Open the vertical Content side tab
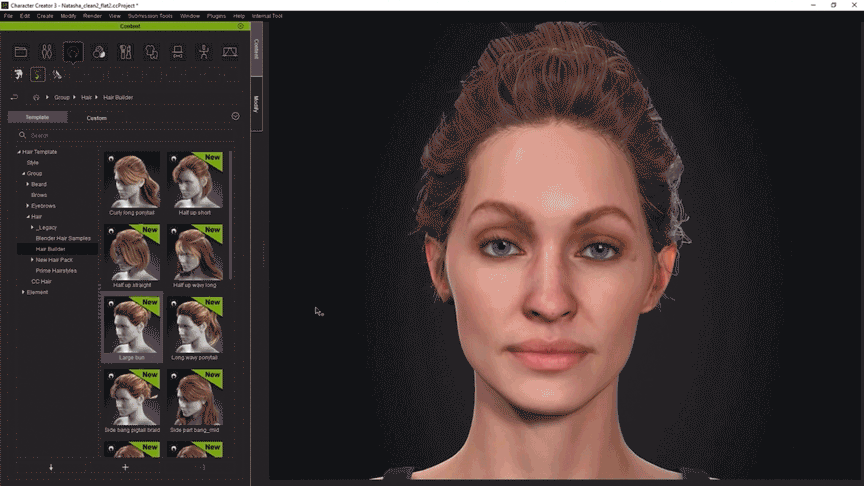The height and width of the screenshot is (486, 864). [256, 49]
